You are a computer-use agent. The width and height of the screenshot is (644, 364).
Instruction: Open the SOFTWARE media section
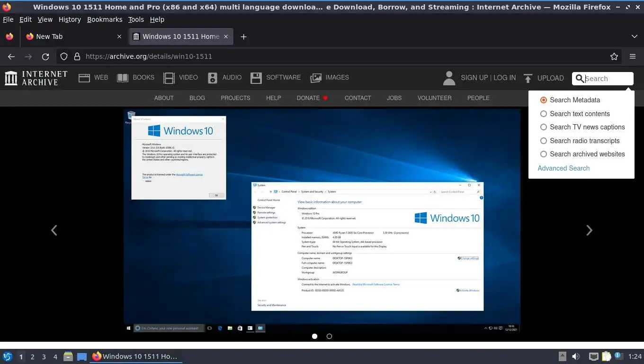(x=276, y=78)
